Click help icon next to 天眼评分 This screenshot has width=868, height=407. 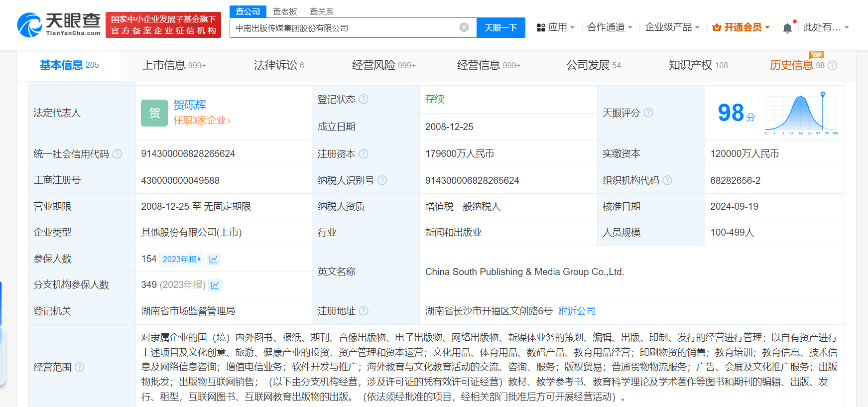(648, 113)
